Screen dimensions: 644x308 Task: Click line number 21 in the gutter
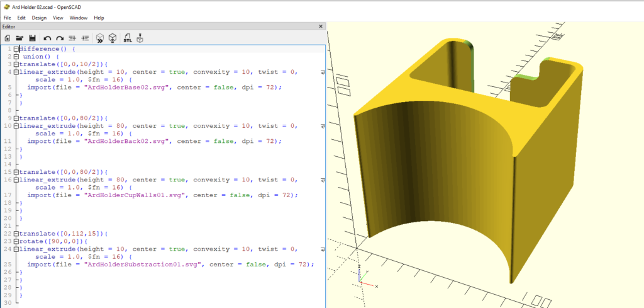pos(6,225)
